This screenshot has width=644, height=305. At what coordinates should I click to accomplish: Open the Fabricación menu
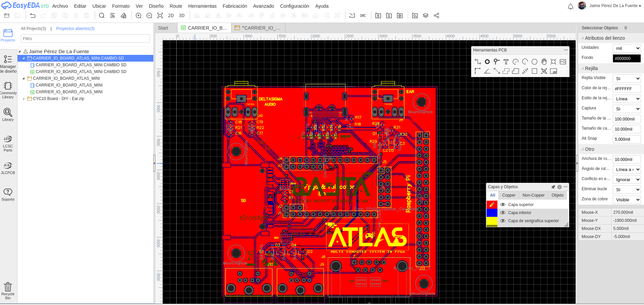235,6
